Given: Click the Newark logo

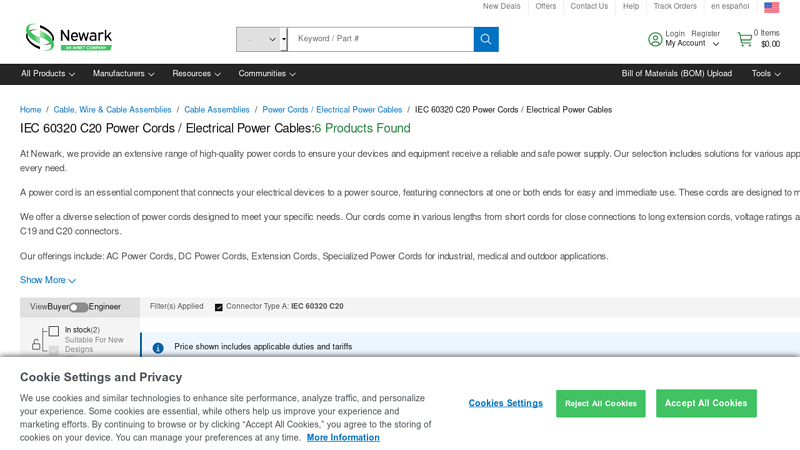Looking at the screenshot, I should [x=68, y=38].
